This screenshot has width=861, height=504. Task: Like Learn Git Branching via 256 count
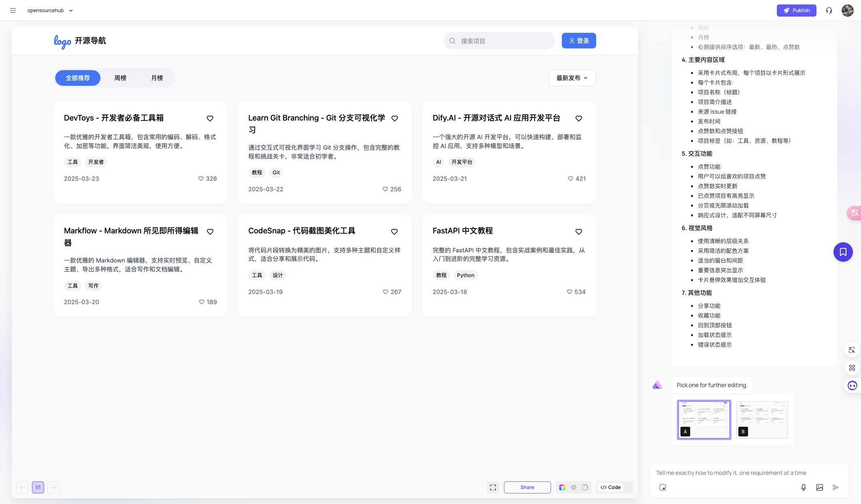pyautogui.click(x=392, y=189)
